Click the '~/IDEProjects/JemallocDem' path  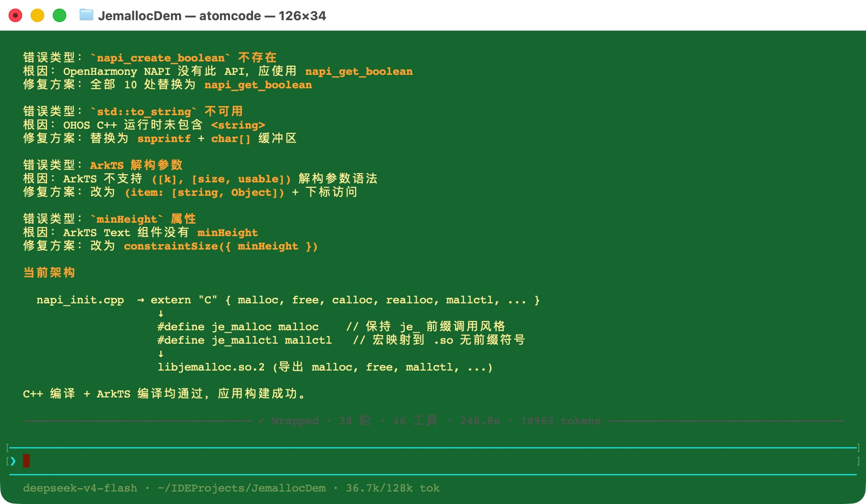[241, 488]
